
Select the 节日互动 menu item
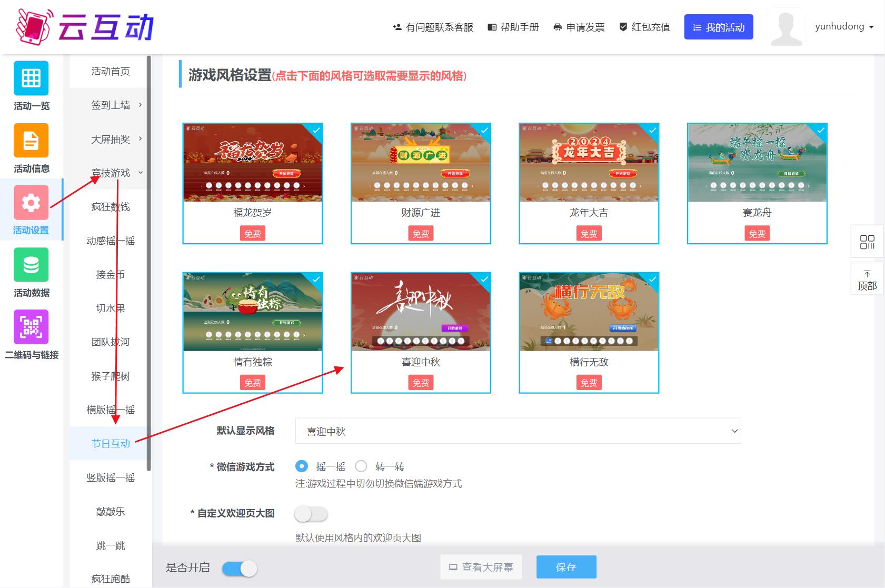[111, 443]
